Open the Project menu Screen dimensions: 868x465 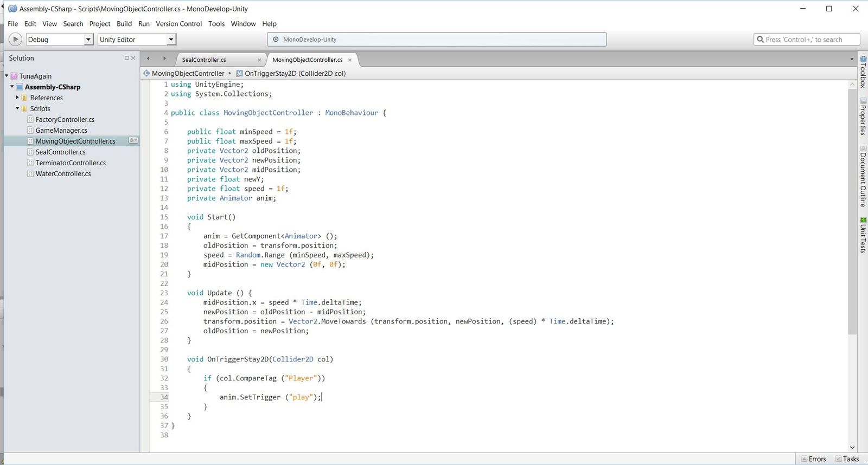100,24
